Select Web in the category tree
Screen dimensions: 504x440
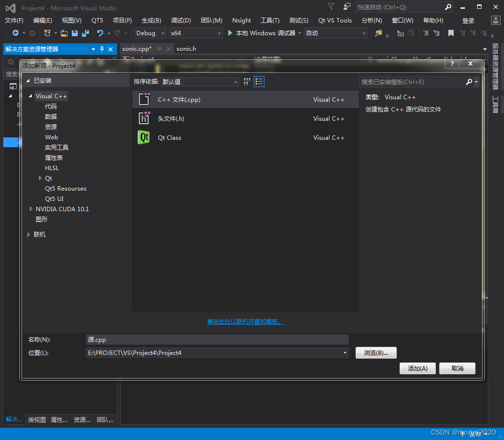[x=51, y=137]
